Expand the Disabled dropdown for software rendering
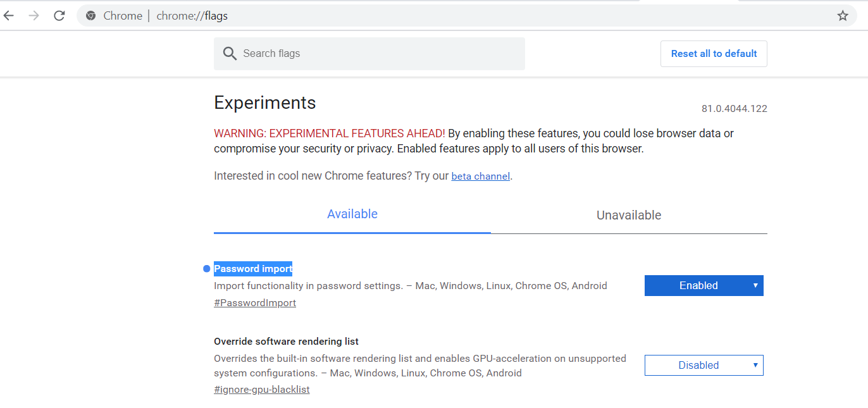868x408 pixels. pyautogui.click(x=704, y=366)
